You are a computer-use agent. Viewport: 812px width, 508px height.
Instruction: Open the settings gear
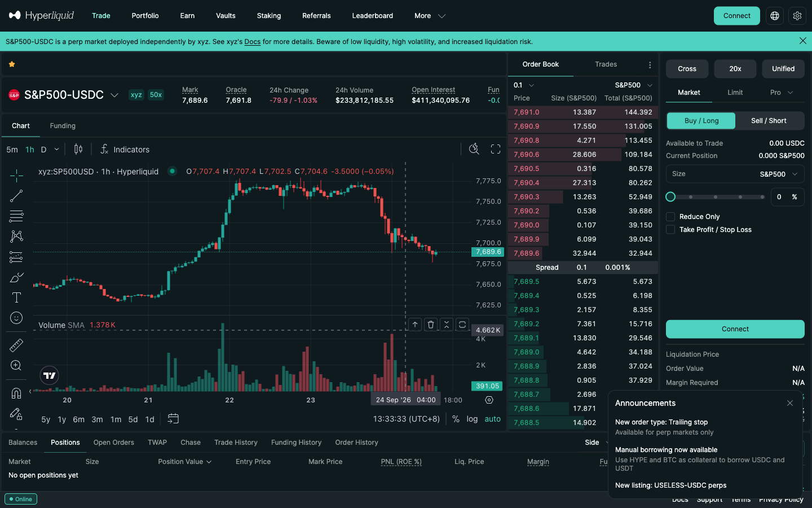(797, 16)
